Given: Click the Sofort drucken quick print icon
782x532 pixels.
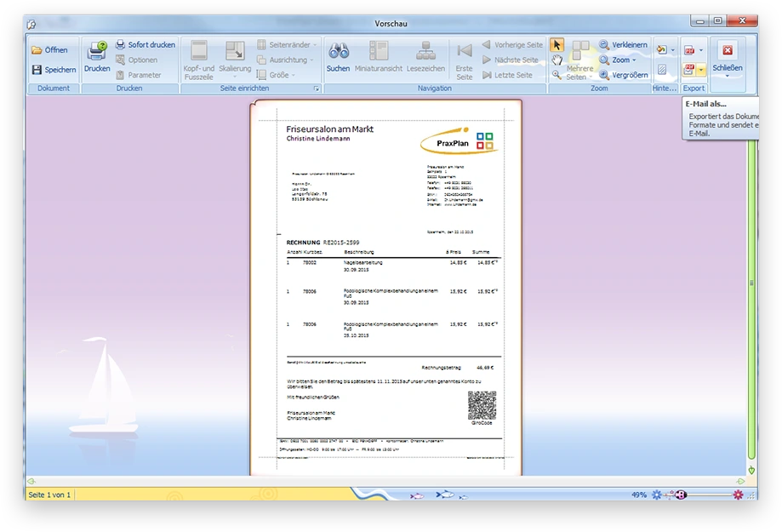Looking at the screenshot, I should (121, 45).
